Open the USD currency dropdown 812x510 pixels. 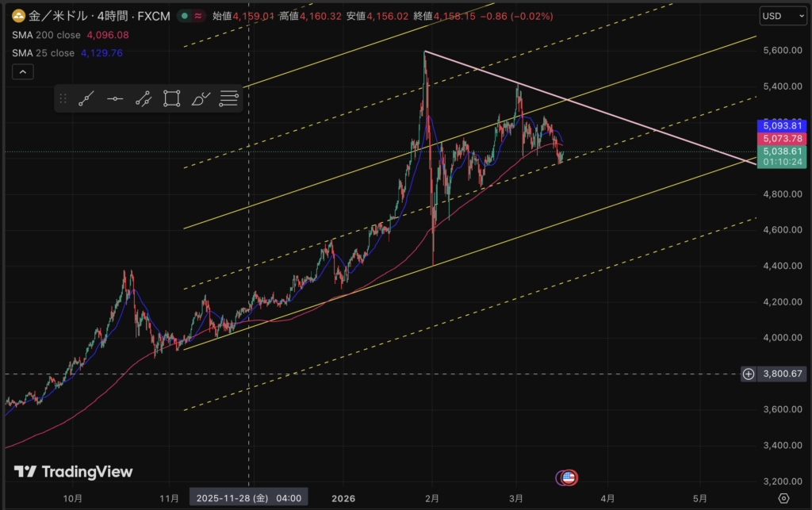[x=780, y=16]
